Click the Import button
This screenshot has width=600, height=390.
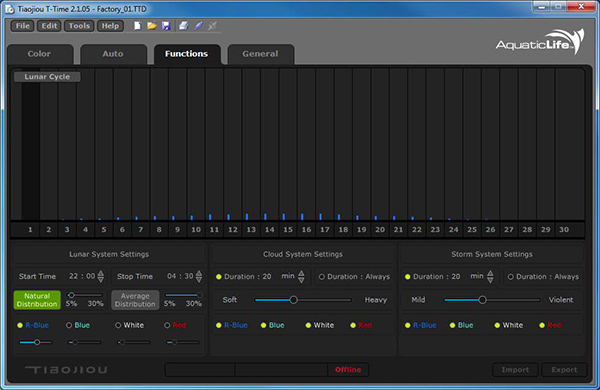point(515,370)
